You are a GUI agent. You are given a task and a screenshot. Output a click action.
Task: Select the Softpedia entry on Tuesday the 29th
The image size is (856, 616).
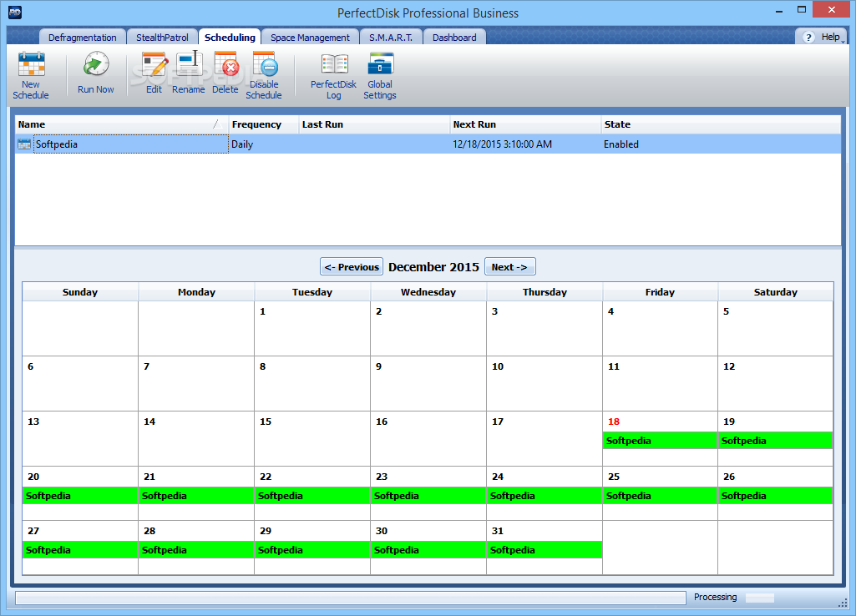point(312,550)
